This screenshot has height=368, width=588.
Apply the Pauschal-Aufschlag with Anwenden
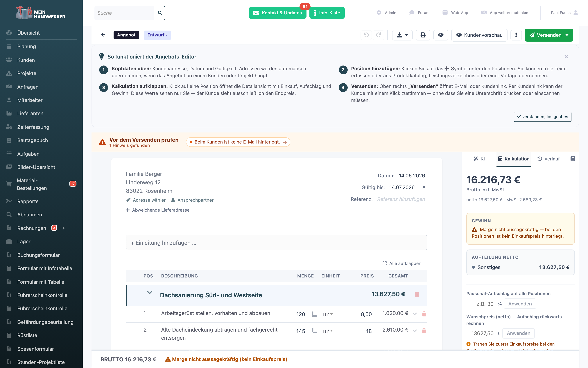pos(520,304)
